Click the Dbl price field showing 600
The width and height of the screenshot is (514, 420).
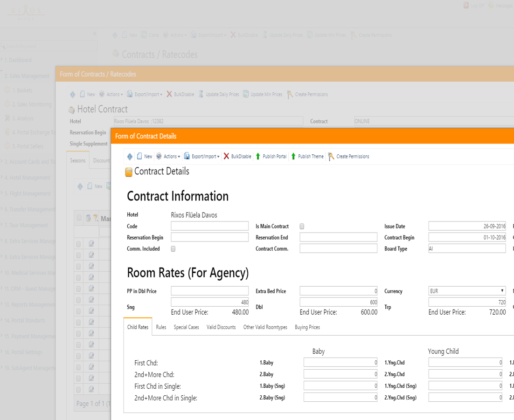click(x=338, y=302)
